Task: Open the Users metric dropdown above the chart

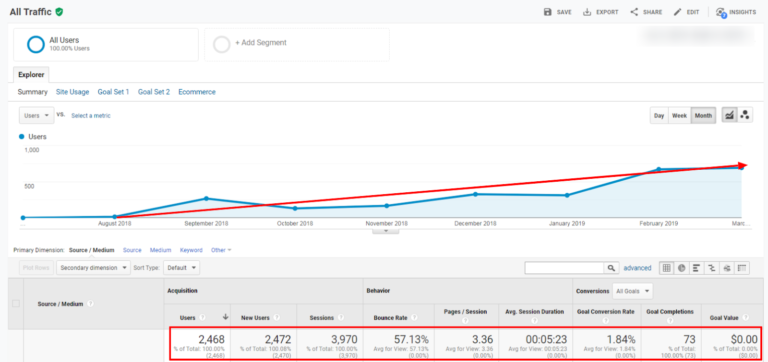Action: (37, 116)
